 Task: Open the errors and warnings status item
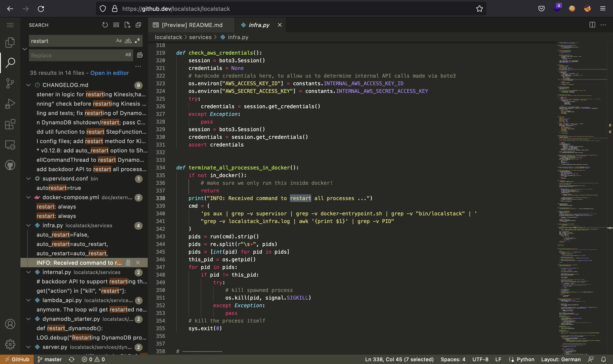coord(93,359)
